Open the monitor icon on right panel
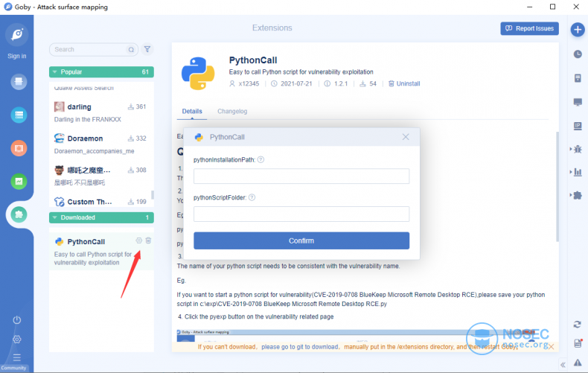Image resolution: width=588 pixels, height=373 pixels. point(578,102)
